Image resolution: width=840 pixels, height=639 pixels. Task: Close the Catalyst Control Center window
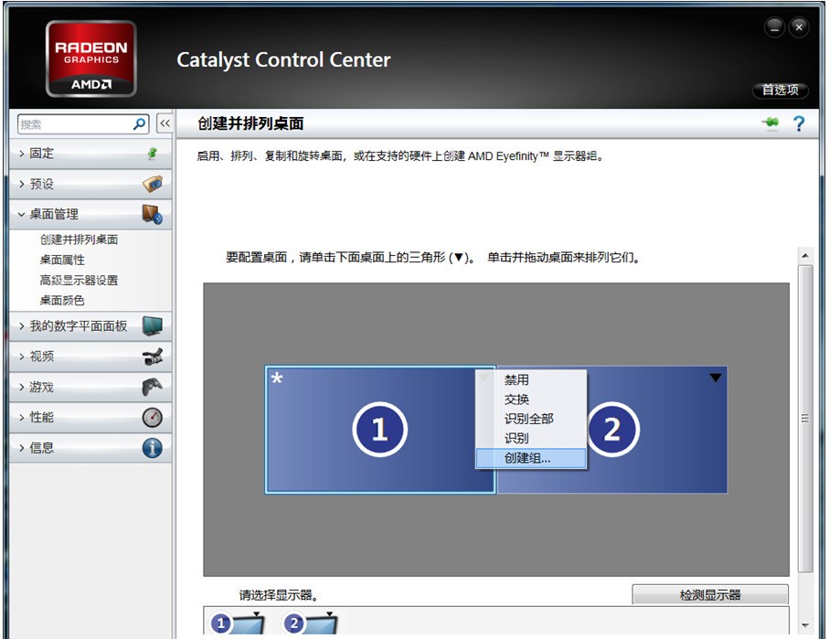[799, 27]
